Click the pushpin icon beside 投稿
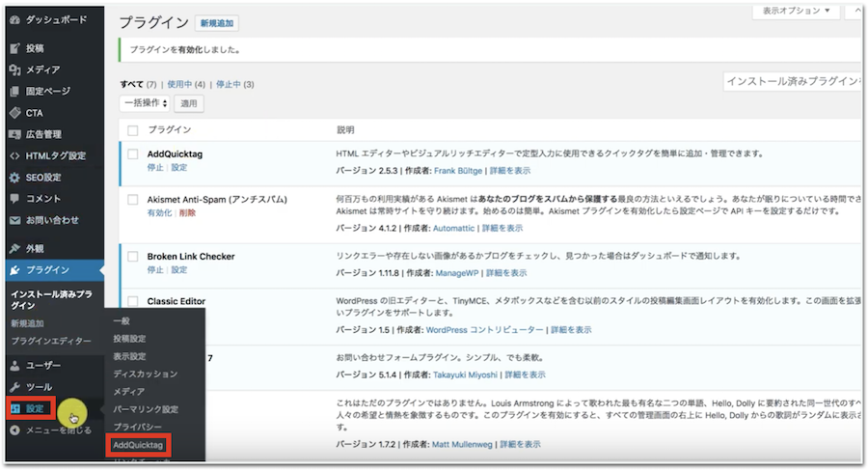The width and height of the screenshot is (868, 471). 14,48
